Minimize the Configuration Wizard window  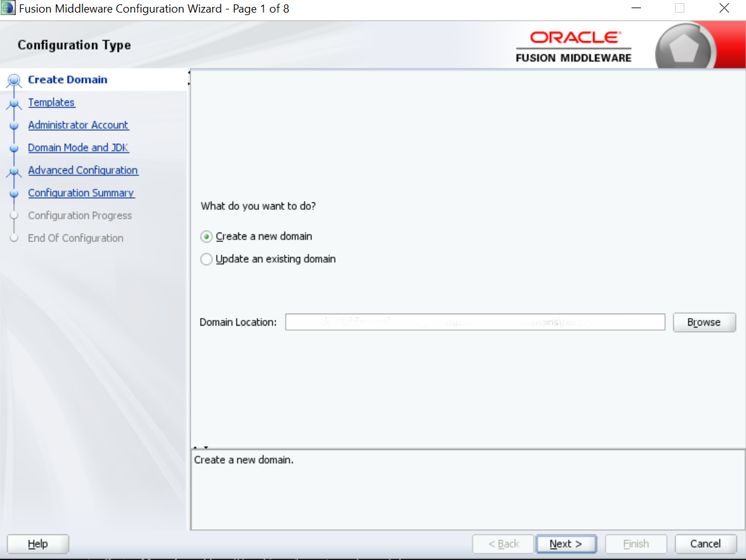(x=636, y=9)
